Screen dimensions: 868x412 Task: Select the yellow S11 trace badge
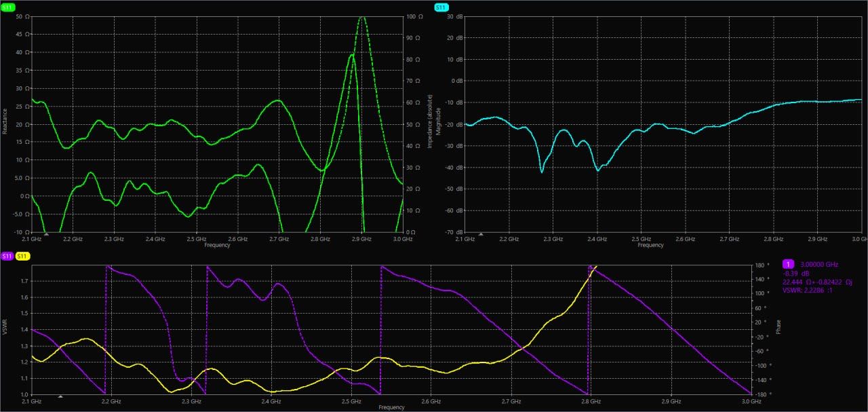(22, 256)
